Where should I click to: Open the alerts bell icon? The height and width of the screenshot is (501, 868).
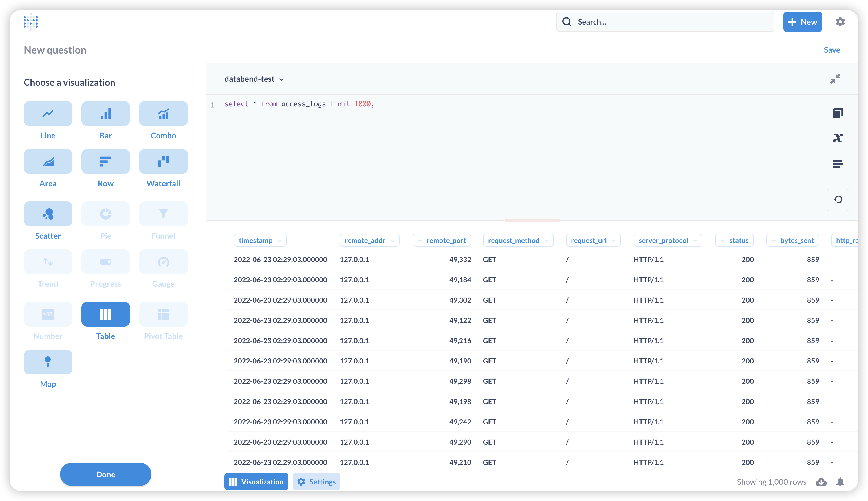840,482
